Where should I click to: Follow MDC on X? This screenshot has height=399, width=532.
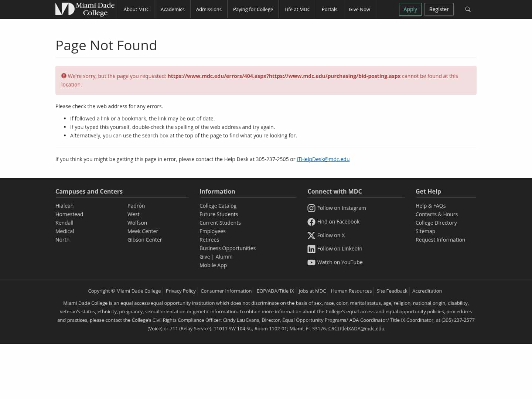331,235
